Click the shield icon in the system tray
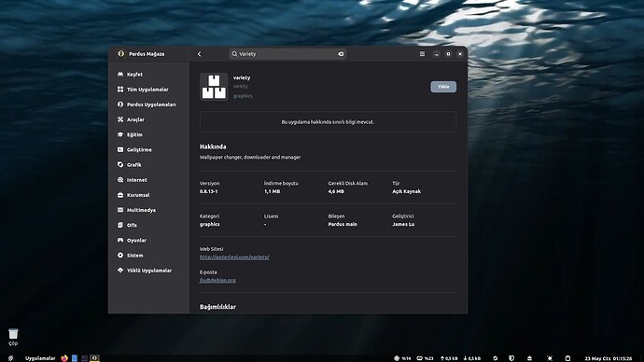 (x=511, y=358)
